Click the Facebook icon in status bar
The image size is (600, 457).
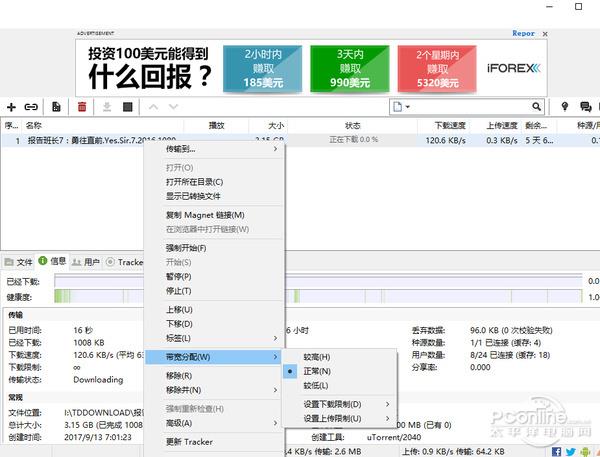pos(557,452)
